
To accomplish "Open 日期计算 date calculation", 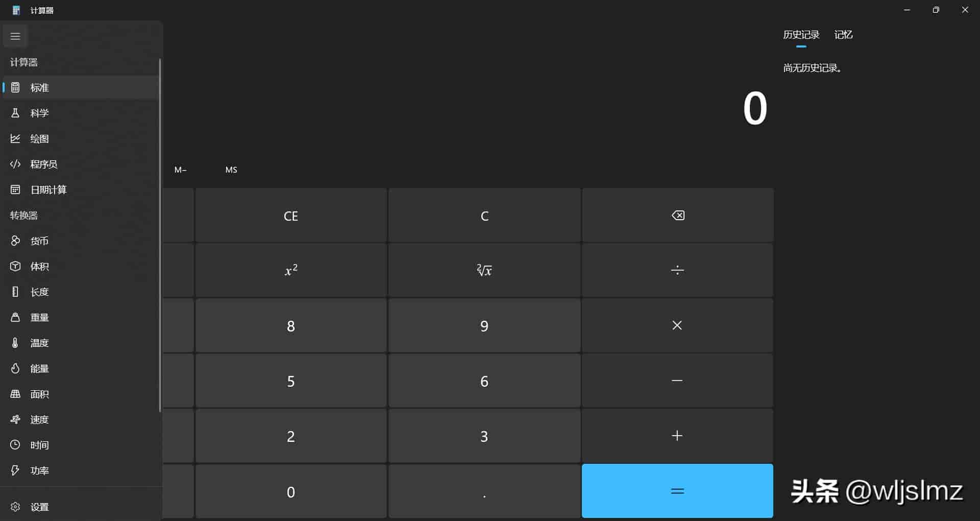I will 81,190.
